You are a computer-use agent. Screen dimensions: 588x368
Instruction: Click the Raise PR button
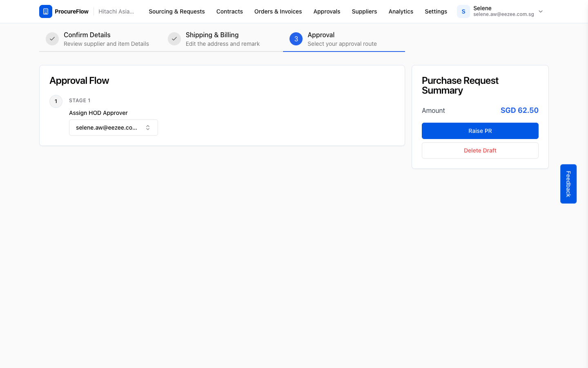[480, 131]
